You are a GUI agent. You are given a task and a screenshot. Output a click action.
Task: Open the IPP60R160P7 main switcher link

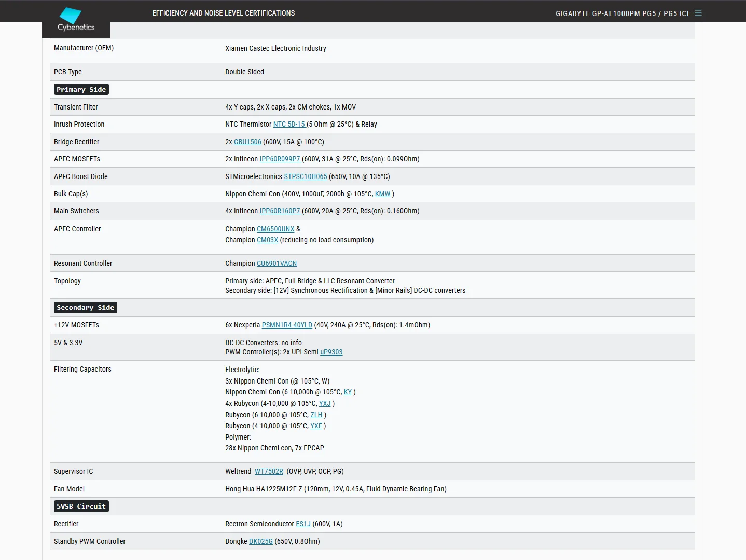[x=280, y=211]
